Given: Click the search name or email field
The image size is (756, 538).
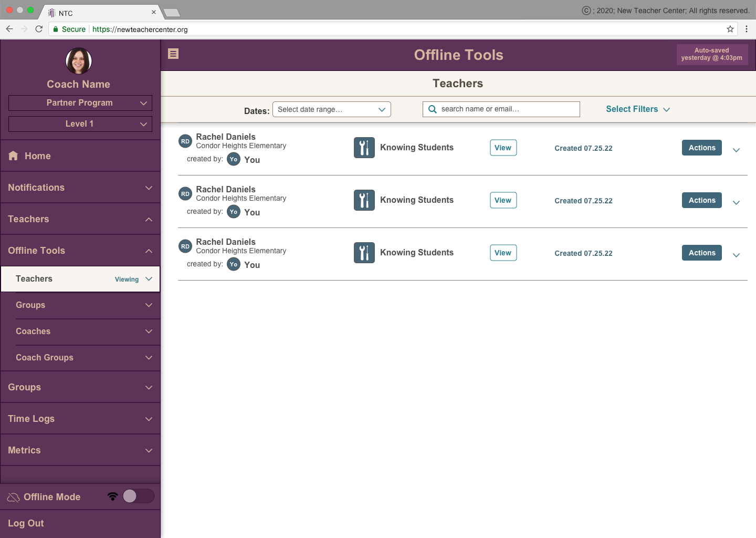Looking at the screenshot, I should pyautogui.click(x=501, y=109).
